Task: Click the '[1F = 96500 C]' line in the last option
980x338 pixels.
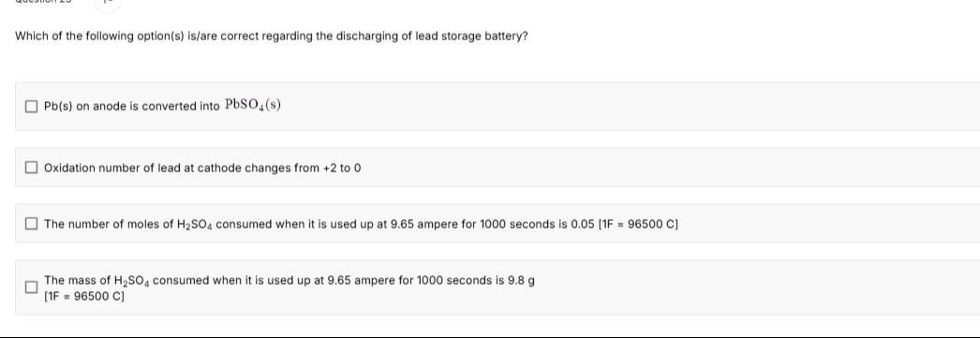Action: click(x=84, y=296)
